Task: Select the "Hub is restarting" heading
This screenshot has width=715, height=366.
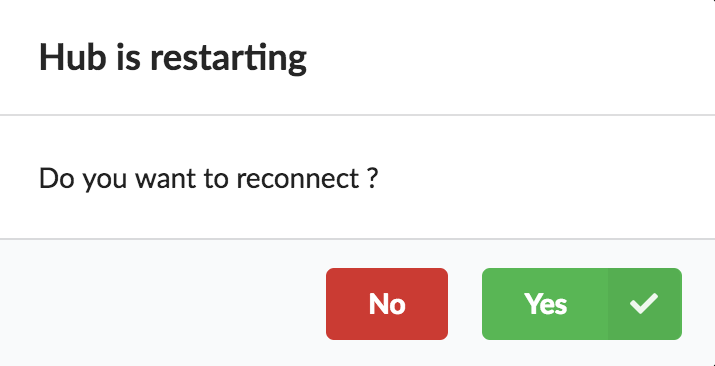Action: [173, 58]
